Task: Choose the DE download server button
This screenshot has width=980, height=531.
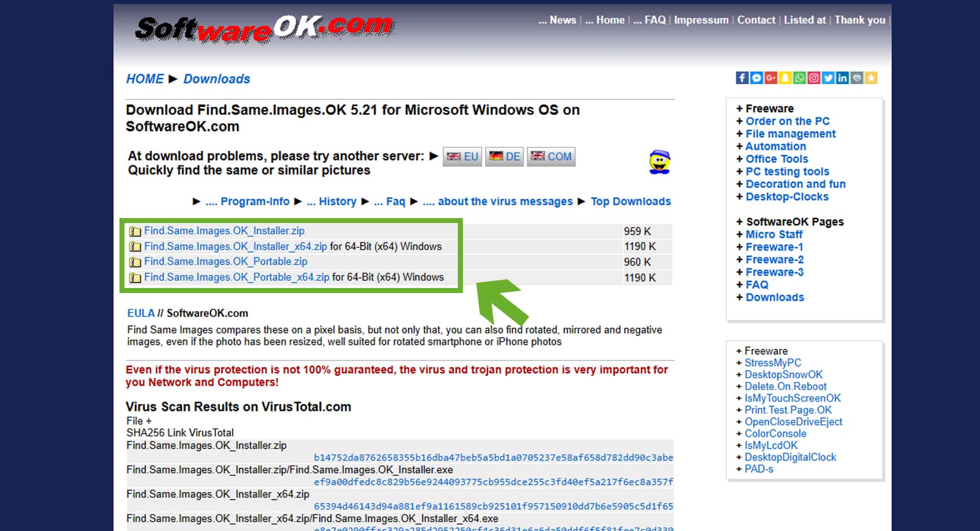Action: coord(504,156)
